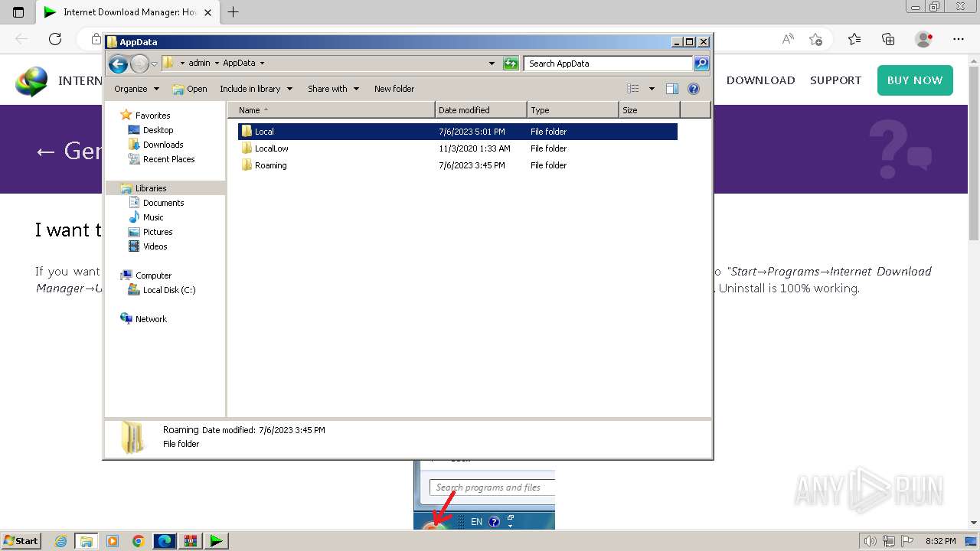Viewport: 980px width, 551px height.
Task: Open the WinRAR taskbar icon
Action: [x=191, y=541]
